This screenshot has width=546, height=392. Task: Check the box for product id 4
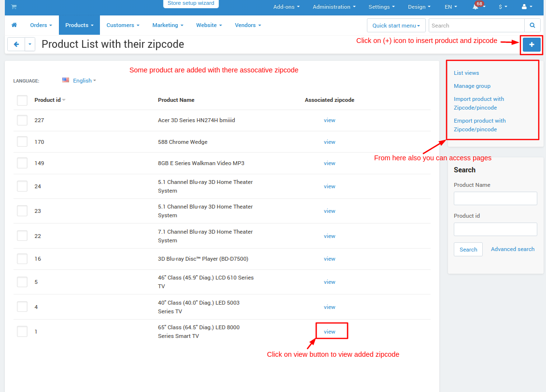click(22, 307)
